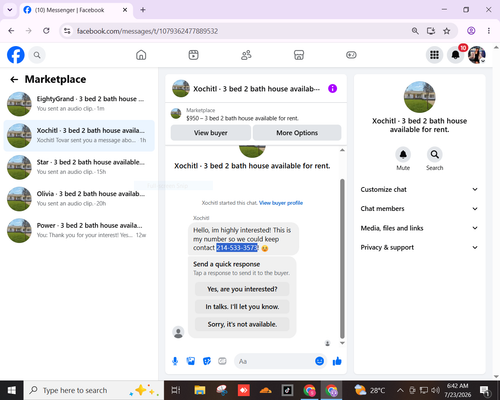This screenshot has height=400, width=500.
Task: Expand Chat members section
Action: pyautogui.click(x=419, y=209)
